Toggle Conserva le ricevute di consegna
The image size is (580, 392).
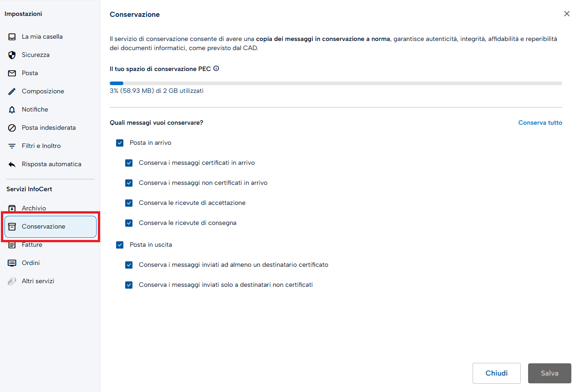tap(129, 223)
